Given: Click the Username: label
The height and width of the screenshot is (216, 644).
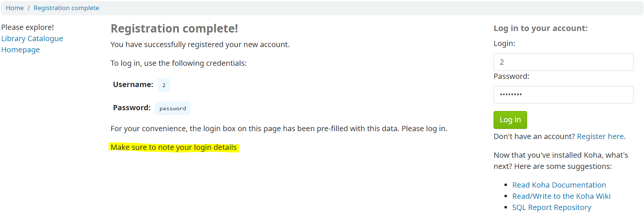Looking at the screenshot, I should [x=133, y=85].
